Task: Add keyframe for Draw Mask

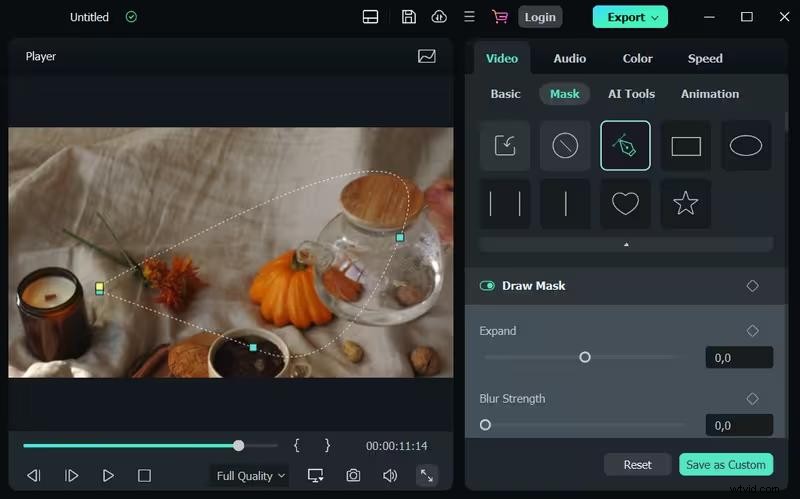Action: pyautogui.click(x=752, y=286)
